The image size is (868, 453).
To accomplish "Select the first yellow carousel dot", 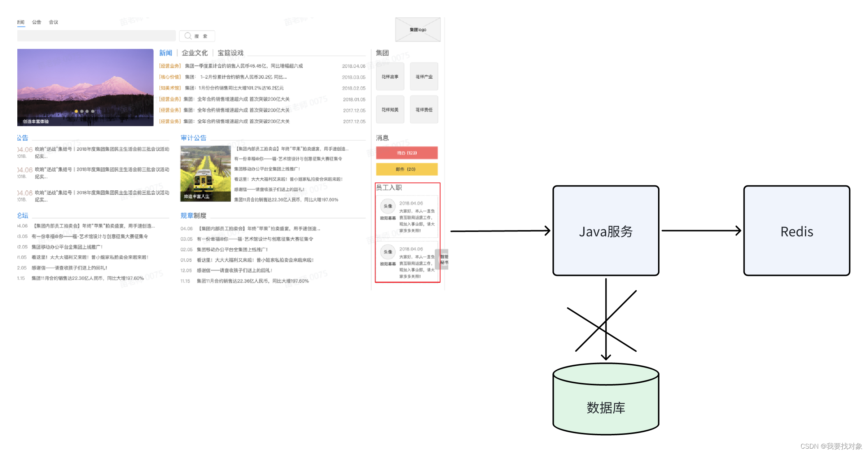I will coord(76,111).
